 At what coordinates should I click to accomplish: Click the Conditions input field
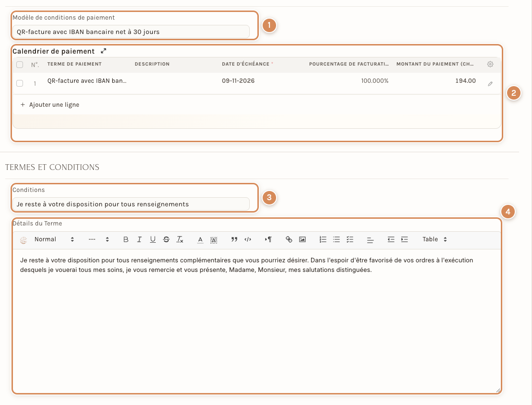131,204
